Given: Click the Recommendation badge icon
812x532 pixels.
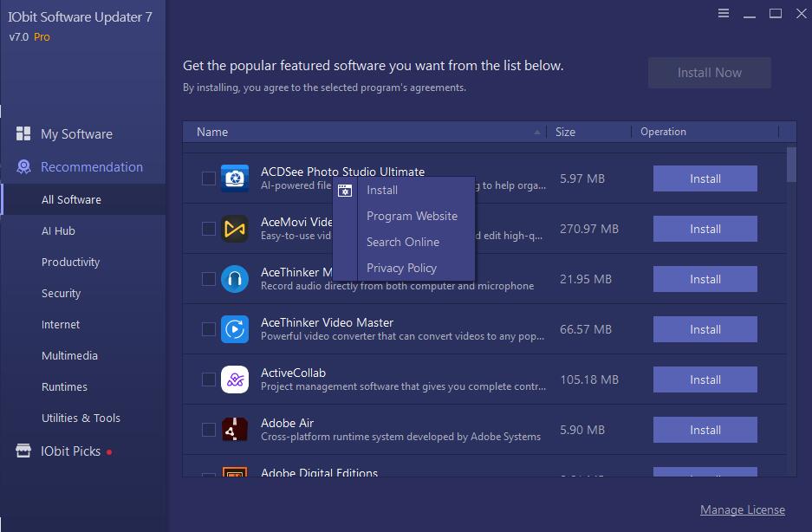Looking at the screenshot, I should tap(23, 167).
